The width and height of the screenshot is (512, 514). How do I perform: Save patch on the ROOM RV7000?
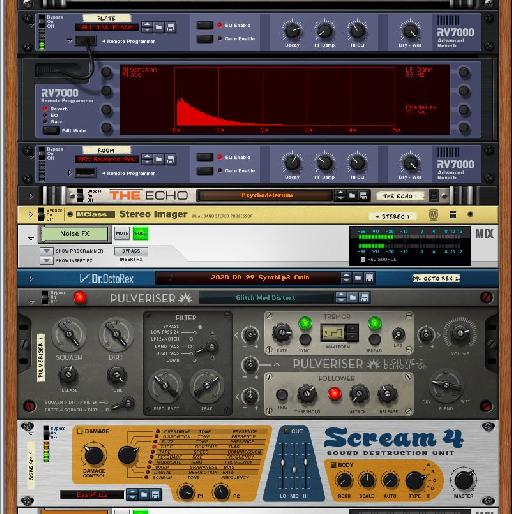point(170,159)
